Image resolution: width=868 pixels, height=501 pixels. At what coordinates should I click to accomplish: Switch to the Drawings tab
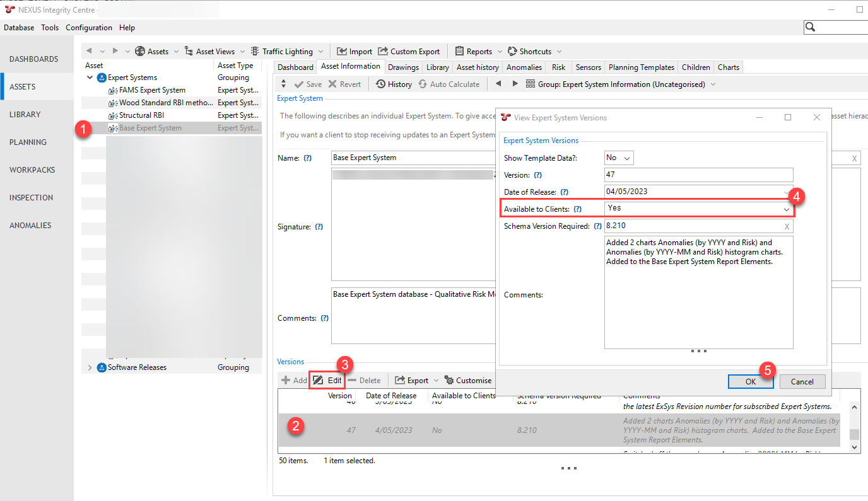pos(404,67)
